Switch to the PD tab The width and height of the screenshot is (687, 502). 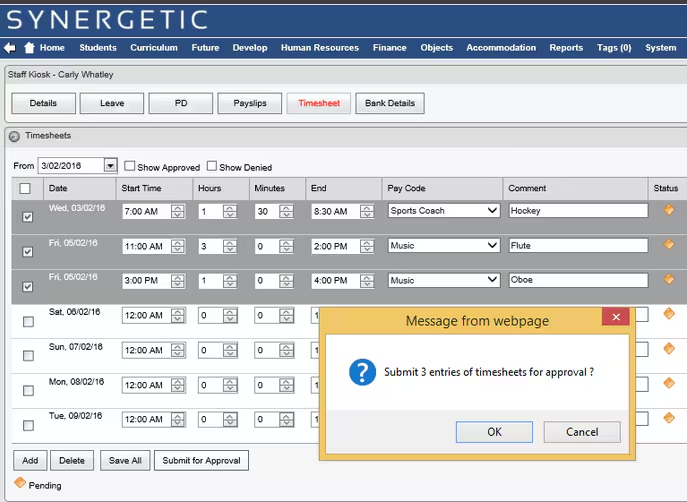[x=181, y=103]
